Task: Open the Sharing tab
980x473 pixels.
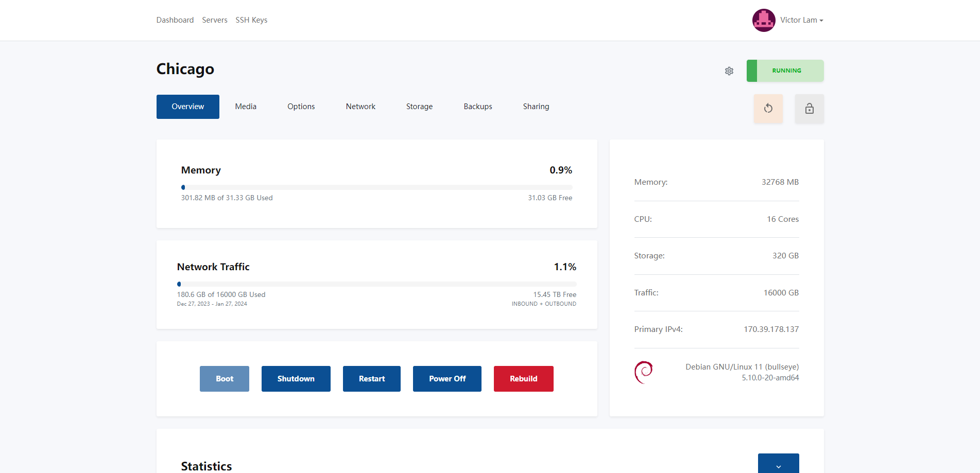Action: (536, 107)
